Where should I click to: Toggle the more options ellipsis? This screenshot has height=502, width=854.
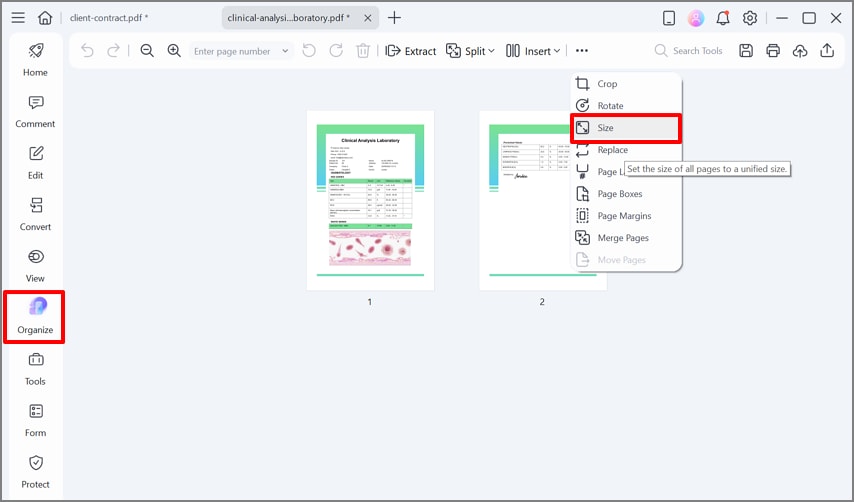tap(582, 51)
